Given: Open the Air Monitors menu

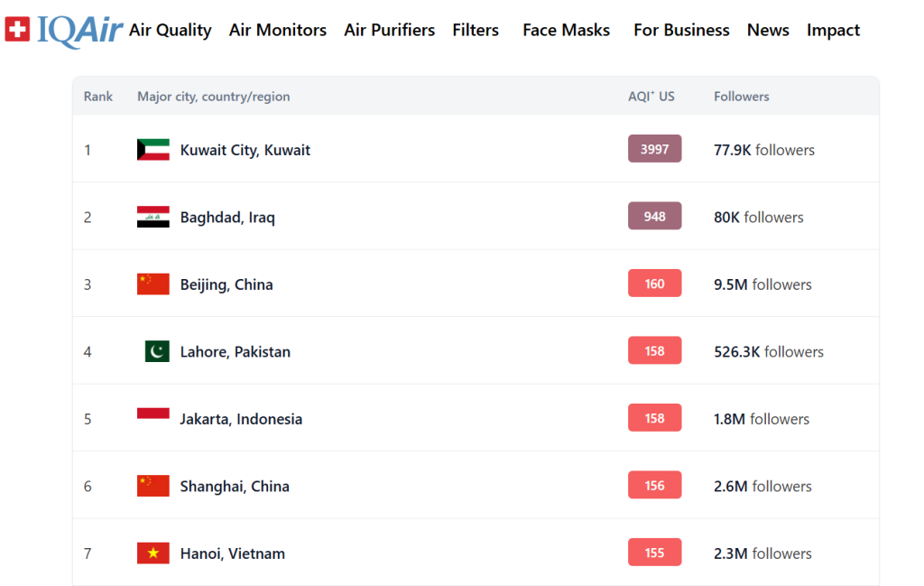Looking at the screenshot, I should coord(278,30).
